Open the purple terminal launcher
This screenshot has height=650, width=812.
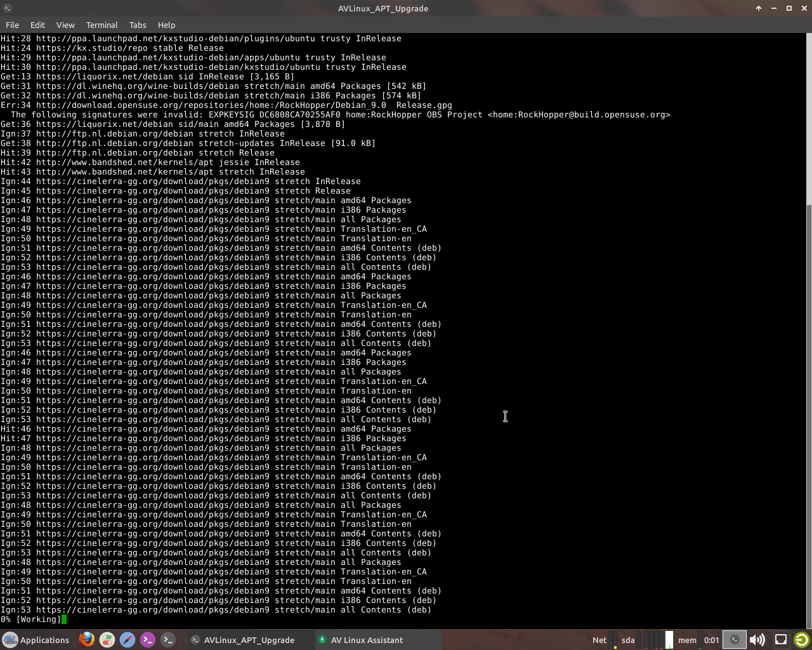coord(148,640)
